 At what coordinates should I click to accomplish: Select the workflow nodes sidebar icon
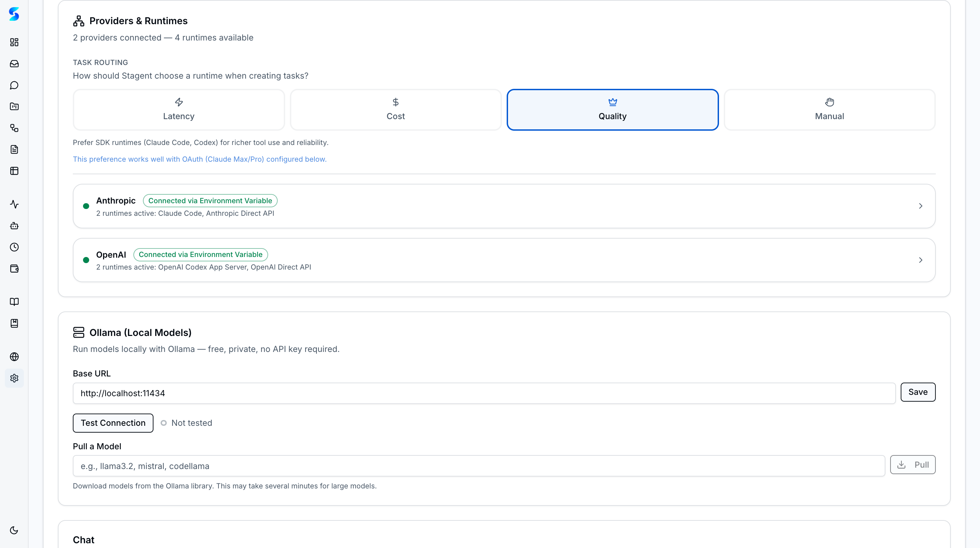coord(14,128)
